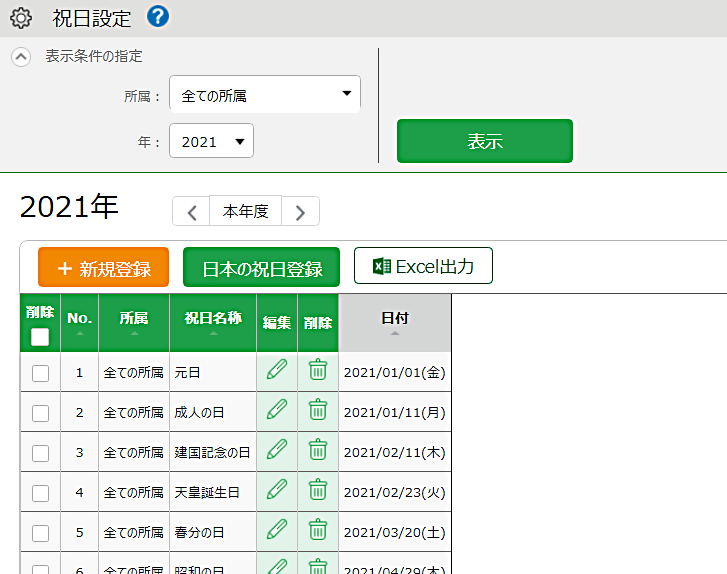Go to next year with right chevron
The image size is (727, 574).
tap(300, 211)
